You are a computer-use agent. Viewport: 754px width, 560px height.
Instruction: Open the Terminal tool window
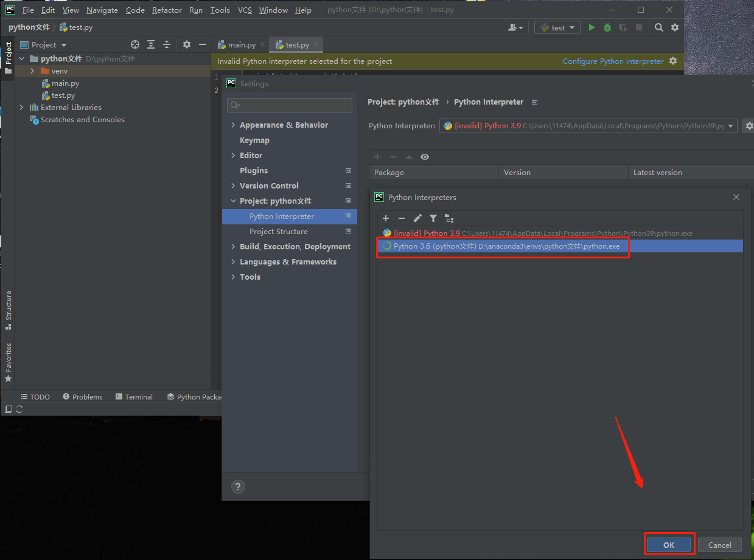(134, 397)
